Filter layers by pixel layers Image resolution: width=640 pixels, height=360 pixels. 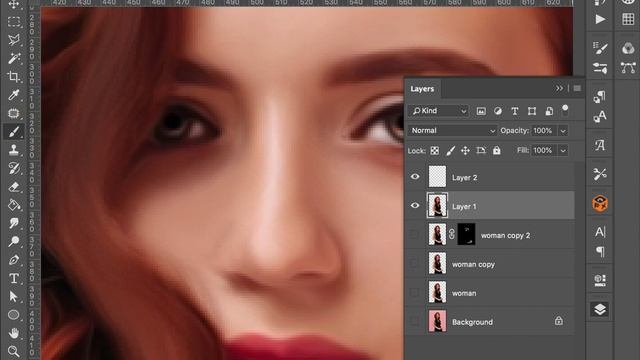pyautogui.click(x=481, y=111)
